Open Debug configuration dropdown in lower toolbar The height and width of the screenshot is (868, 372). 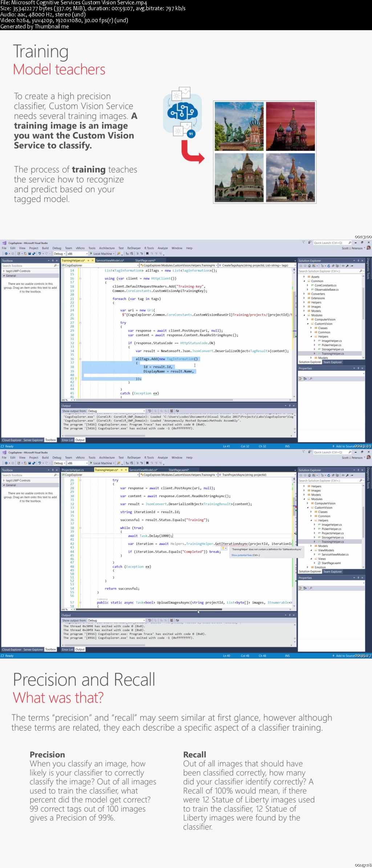(x=59, y=463)
